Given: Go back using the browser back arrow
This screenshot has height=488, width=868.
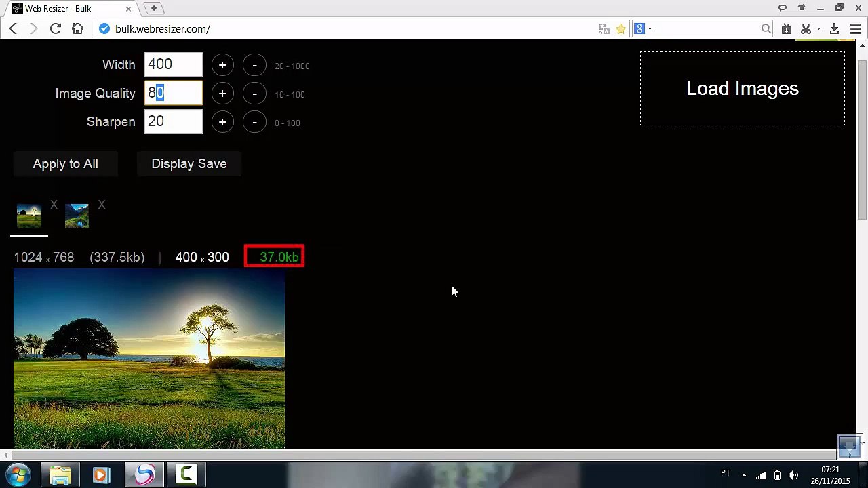Looking at the screenshot, I should (13, 28).
